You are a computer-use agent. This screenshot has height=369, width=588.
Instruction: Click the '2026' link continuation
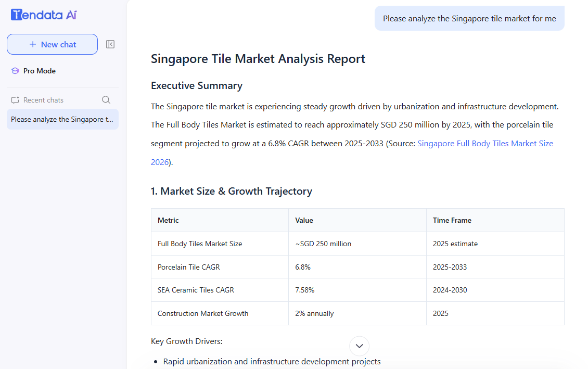[x=159, y=162]
